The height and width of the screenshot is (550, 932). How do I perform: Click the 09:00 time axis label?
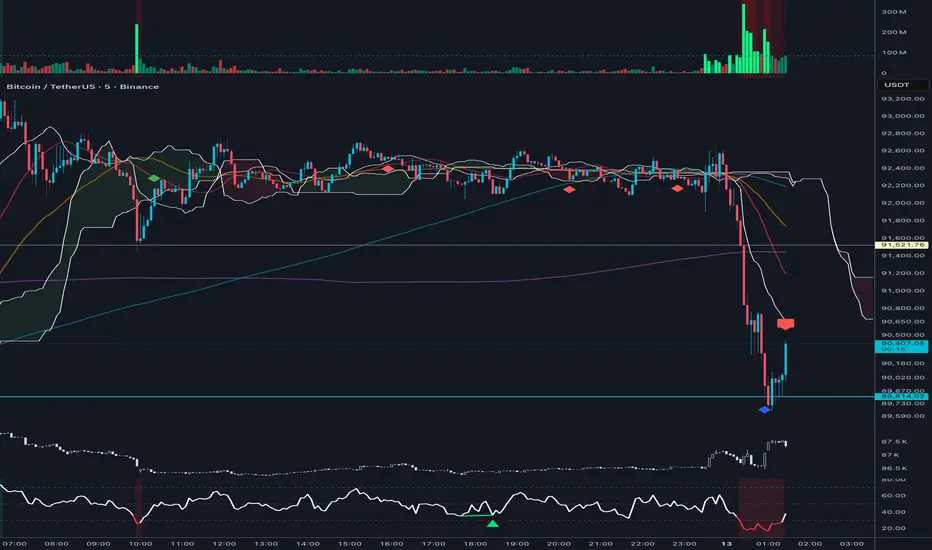click(98, 543)
